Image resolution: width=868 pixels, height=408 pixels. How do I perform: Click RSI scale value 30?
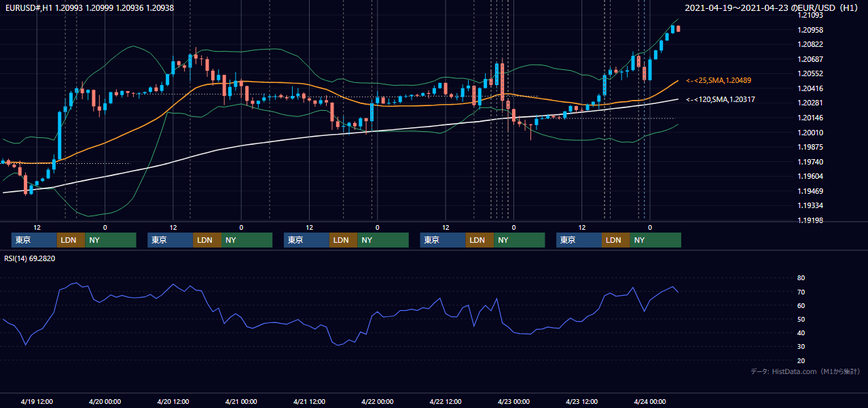tap(801, 347)
